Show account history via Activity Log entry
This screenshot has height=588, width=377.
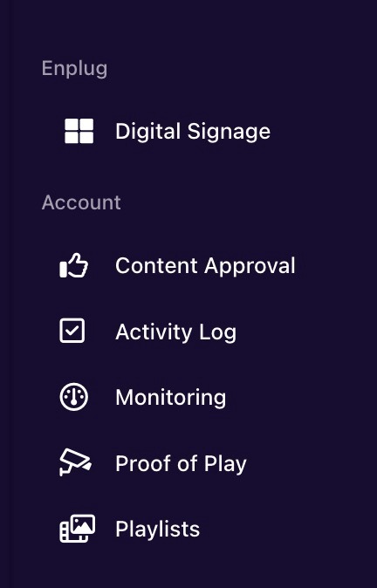pyautogui.click(x=176, y=332)
